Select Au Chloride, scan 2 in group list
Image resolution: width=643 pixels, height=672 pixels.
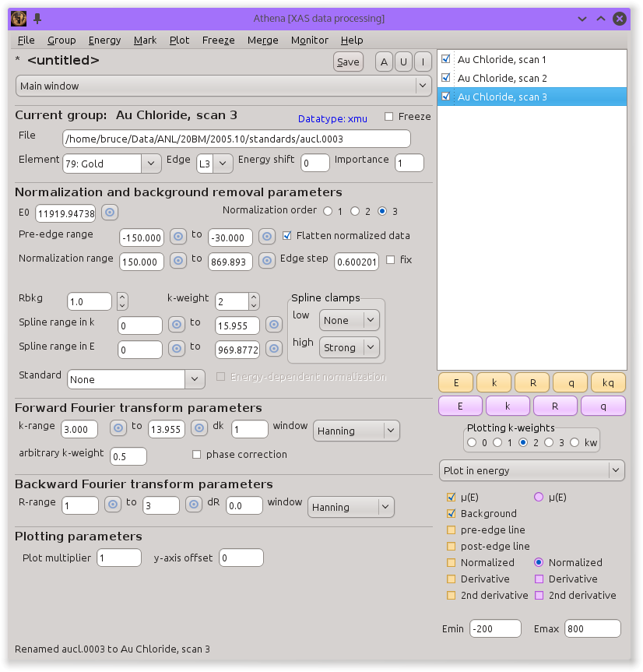(x=532, y=78)
